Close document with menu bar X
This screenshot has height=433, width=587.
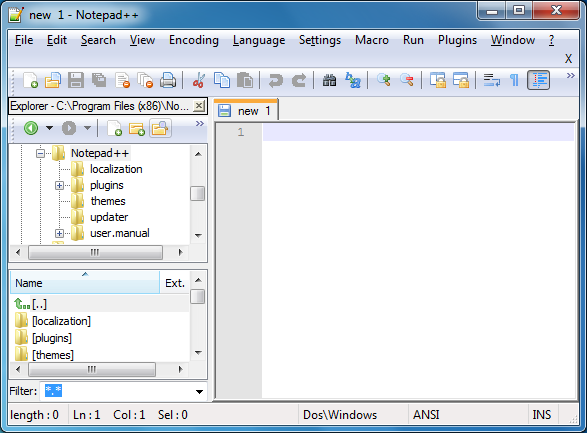coord(568,58)
